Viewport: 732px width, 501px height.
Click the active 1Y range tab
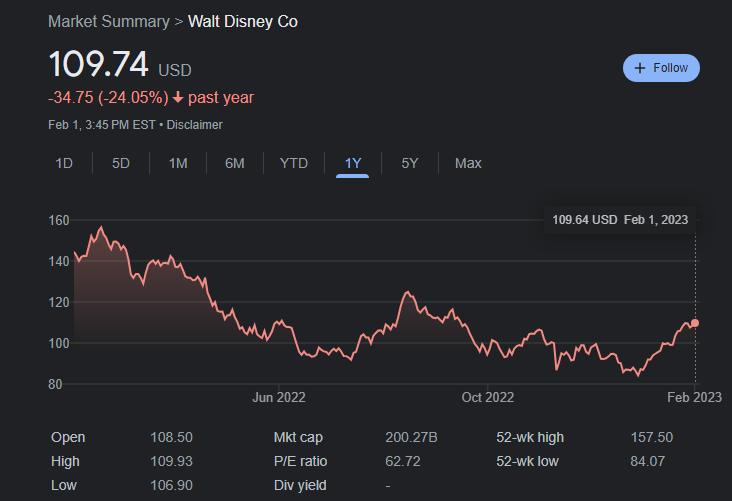pos(353,163)
